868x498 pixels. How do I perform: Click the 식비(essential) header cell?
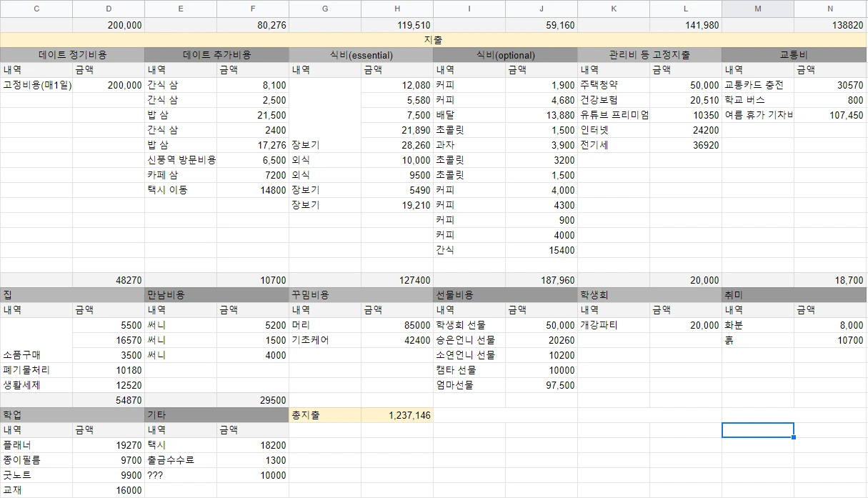[x=361, y=54]
